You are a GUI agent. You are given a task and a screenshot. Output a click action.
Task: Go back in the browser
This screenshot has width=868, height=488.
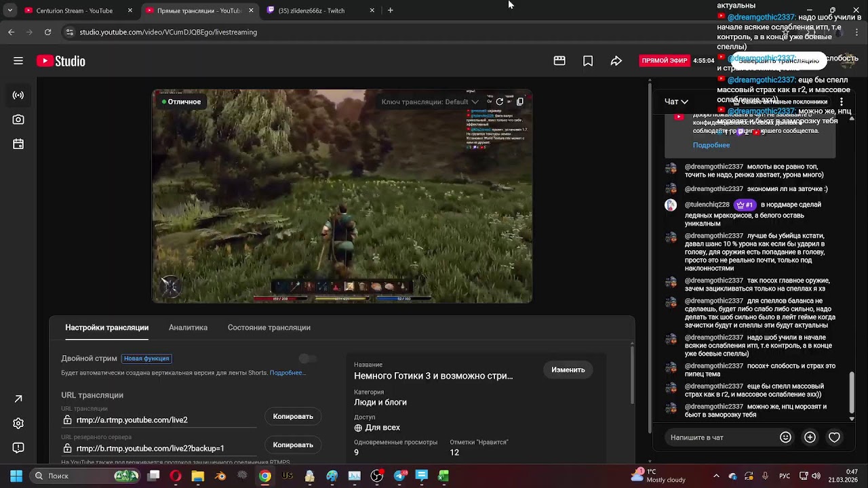pos(11,32)
